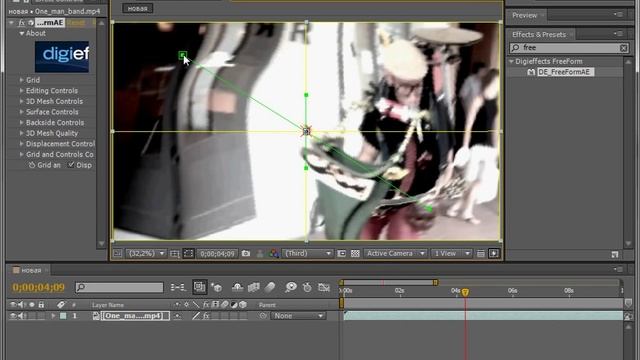
Task: Click the Auto-keyframe stopwatch icon
Action: tap(307, 287)
